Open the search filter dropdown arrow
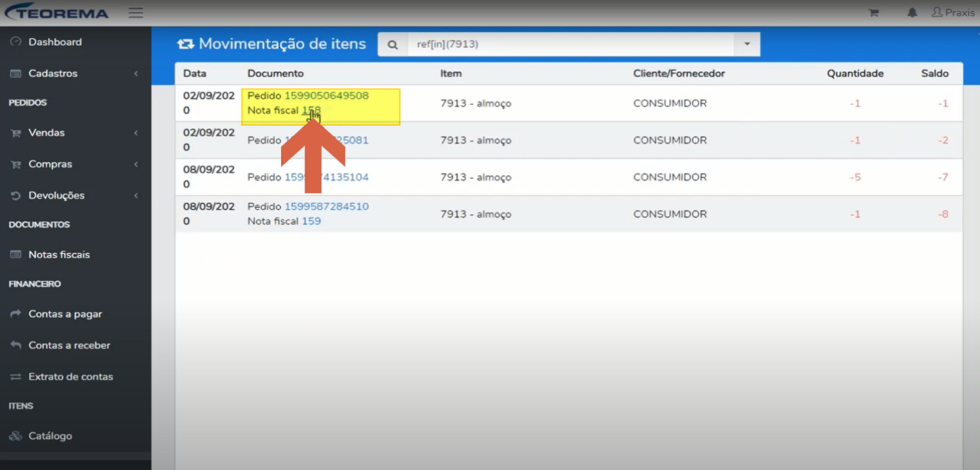Viewport: 980px width, 470px height. [747, 44]
